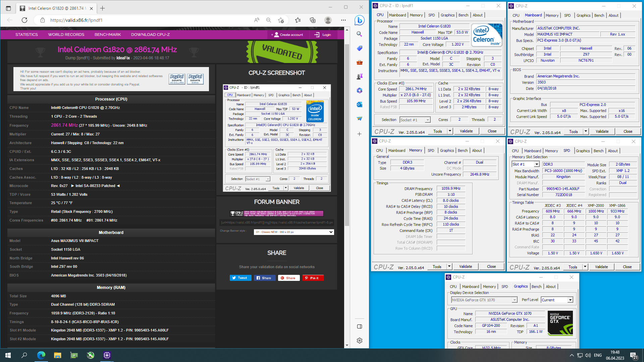Click the forum banner preview image

[277, 214]
